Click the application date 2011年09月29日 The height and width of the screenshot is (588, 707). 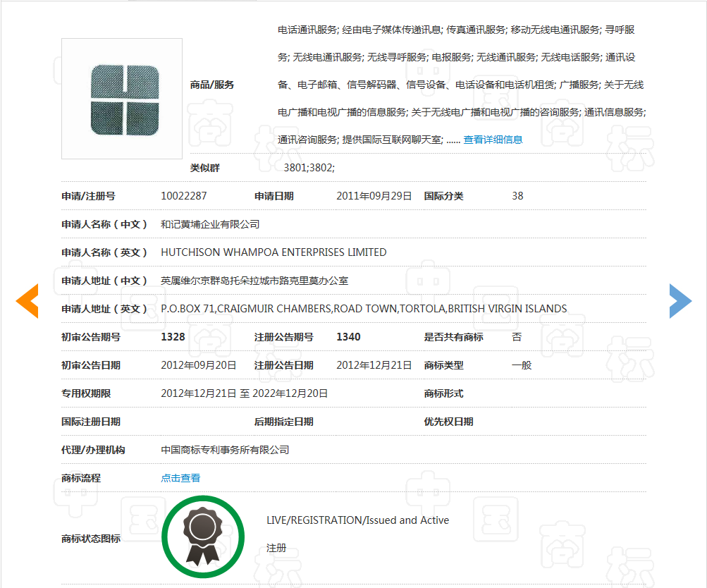click(374, 196)
